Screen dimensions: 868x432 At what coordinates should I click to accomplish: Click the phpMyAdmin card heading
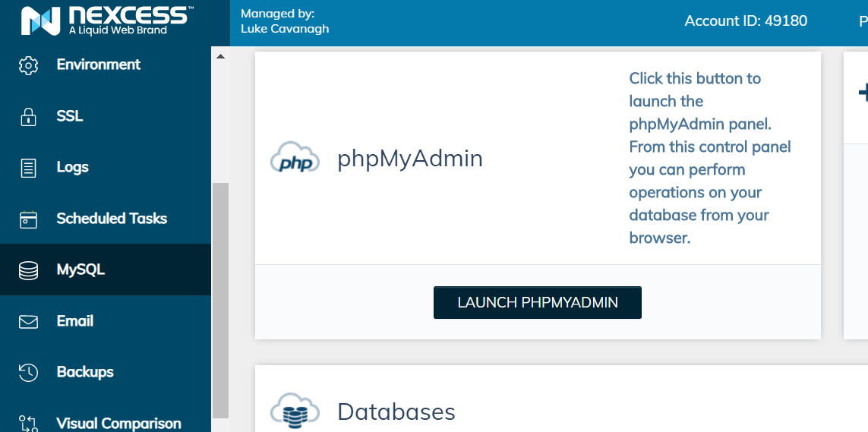click(x=410, y=159)
